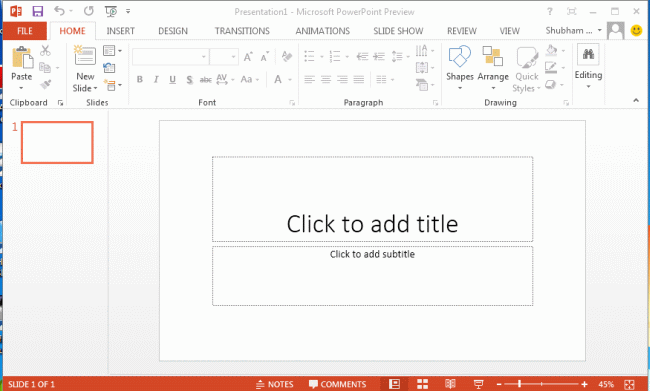Click the Paste clipboard icon
Screen dimensions: 650x391
22,58
